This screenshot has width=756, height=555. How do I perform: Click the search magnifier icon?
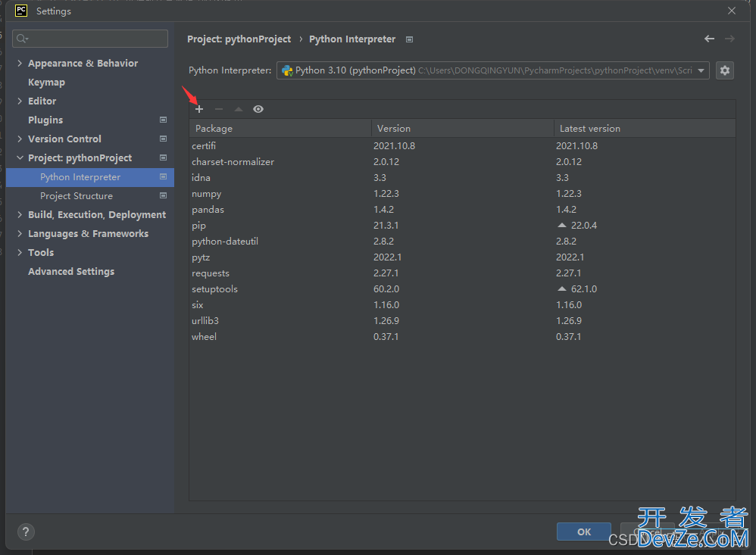(x=22, y=39)
